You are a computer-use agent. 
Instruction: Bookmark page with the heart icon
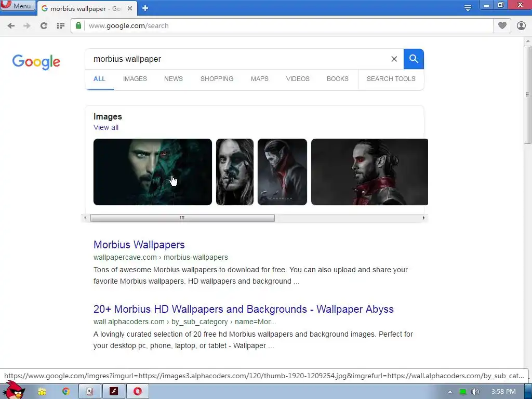click(x=502, y=26)
